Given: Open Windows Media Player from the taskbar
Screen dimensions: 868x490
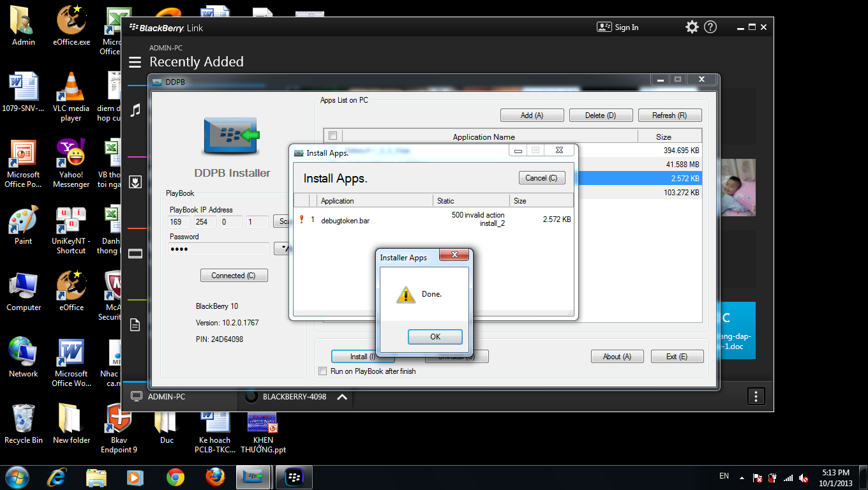Looking at the screenshot, I should pyautogui.click(x=135, y=477).
